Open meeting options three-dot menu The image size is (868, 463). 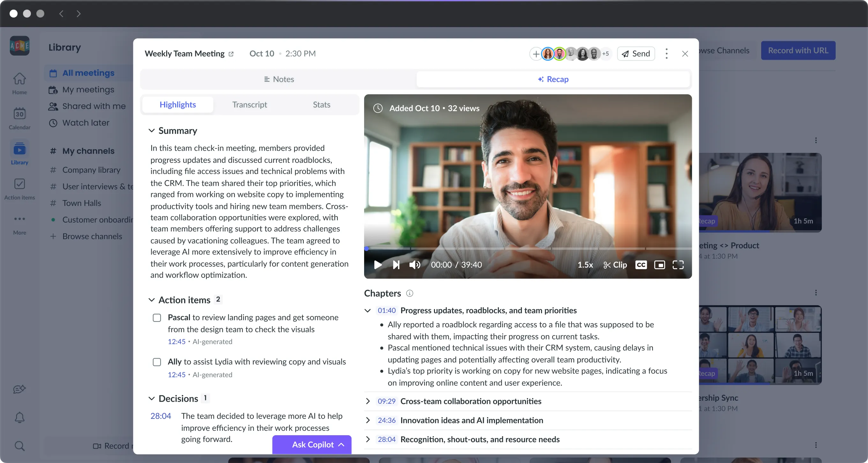(667, 54)
